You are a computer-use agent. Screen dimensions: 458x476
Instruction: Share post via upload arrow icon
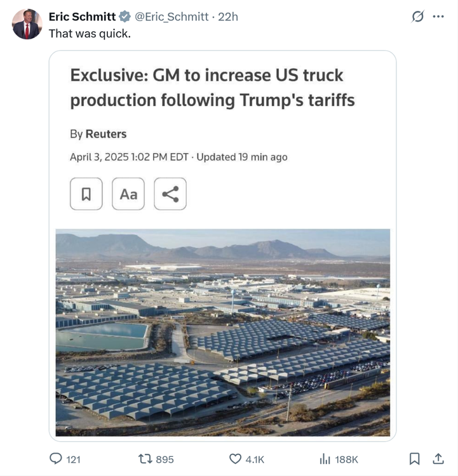438,458
